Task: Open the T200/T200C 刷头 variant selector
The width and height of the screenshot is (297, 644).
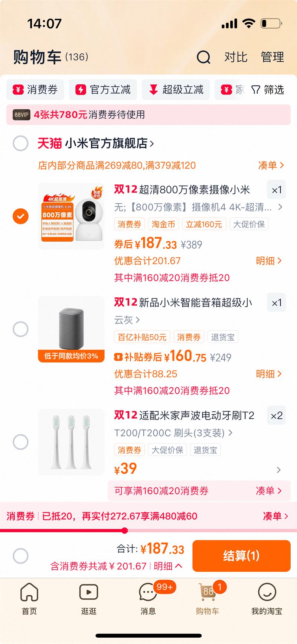Action: click(173, 433)
